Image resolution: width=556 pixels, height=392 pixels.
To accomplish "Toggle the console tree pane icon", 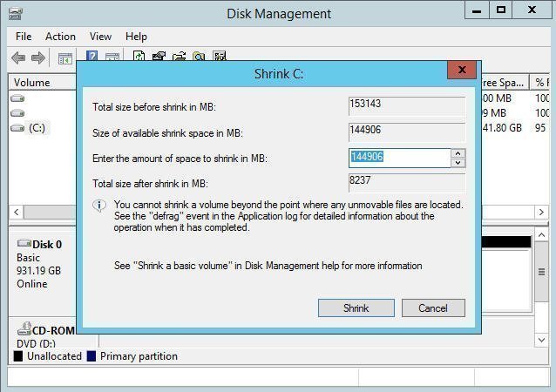I will [x=64, y=57].
